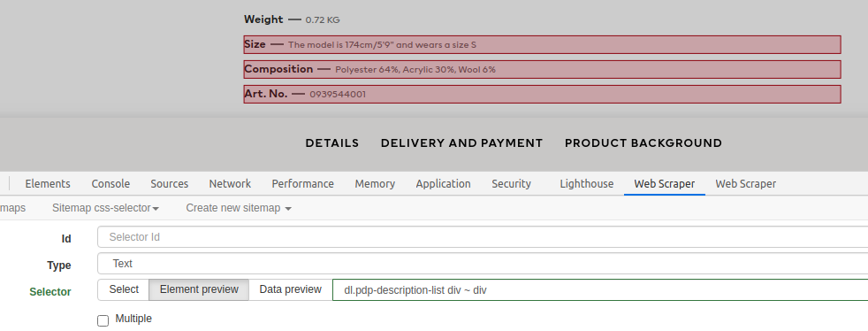Click the Data preview button
Screen dimensions: 868x331
pyautogui.click(x=290, y=289)
